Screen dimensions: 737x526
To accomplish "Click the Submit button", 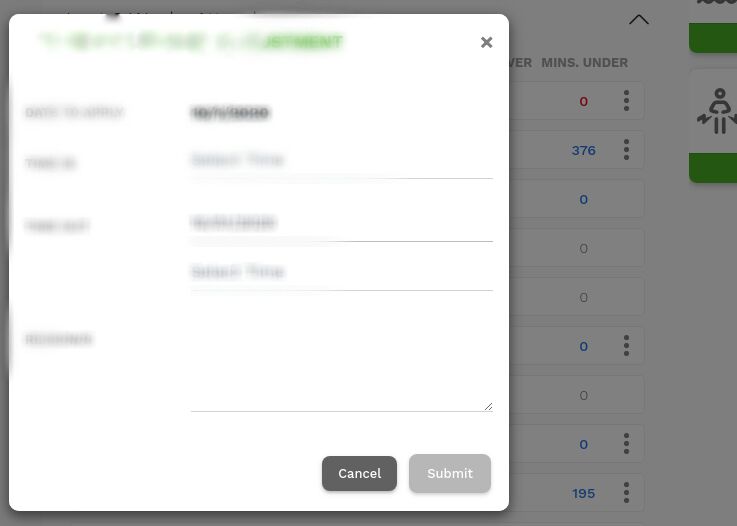I will coord(450,473).
